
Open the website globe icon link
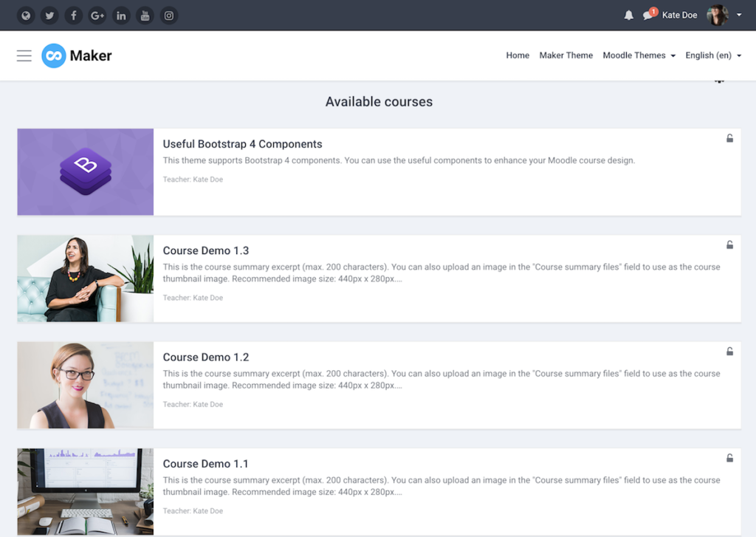point(26,16)
